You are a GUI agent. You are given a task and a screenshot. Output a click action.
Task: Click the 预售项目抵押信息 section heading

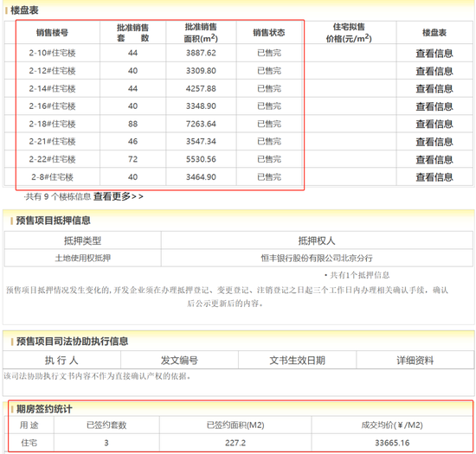click(x=53, y=221)
